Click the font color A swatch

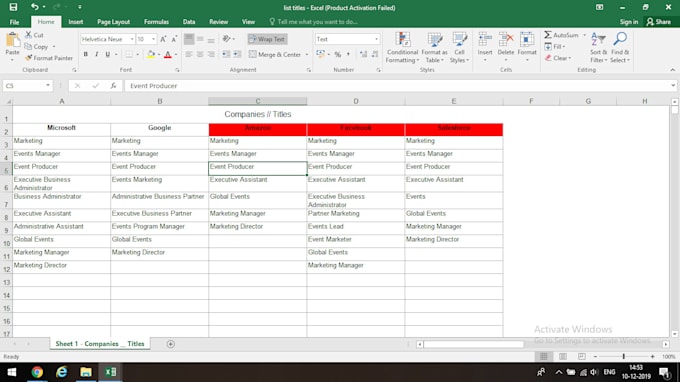[x=168, y=54]
